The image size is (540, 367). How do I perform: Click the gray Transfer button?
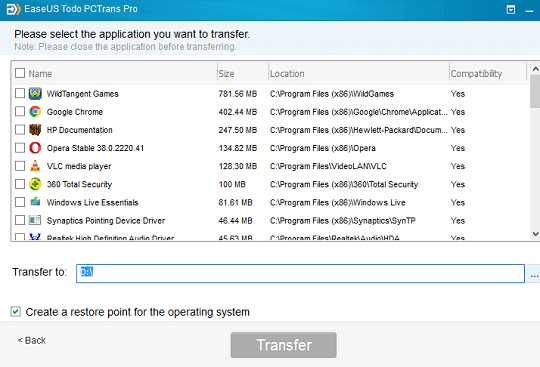284,345
